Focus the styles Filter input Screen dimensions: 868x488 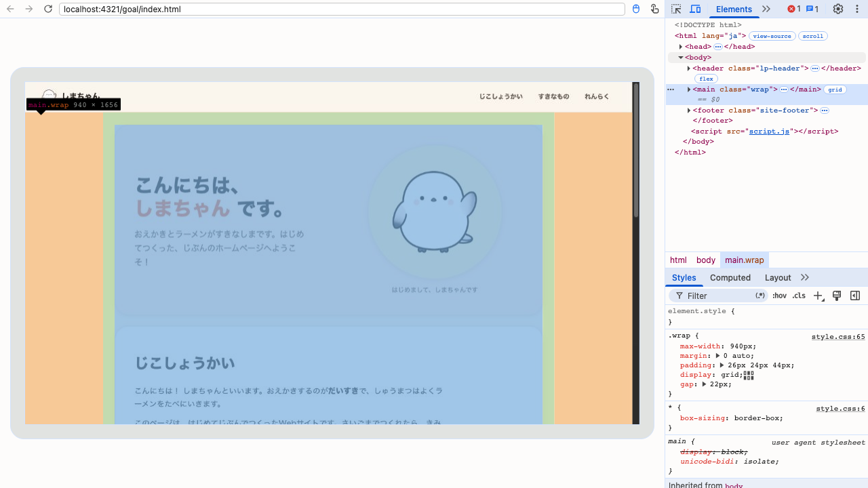[x=719, y=296]
